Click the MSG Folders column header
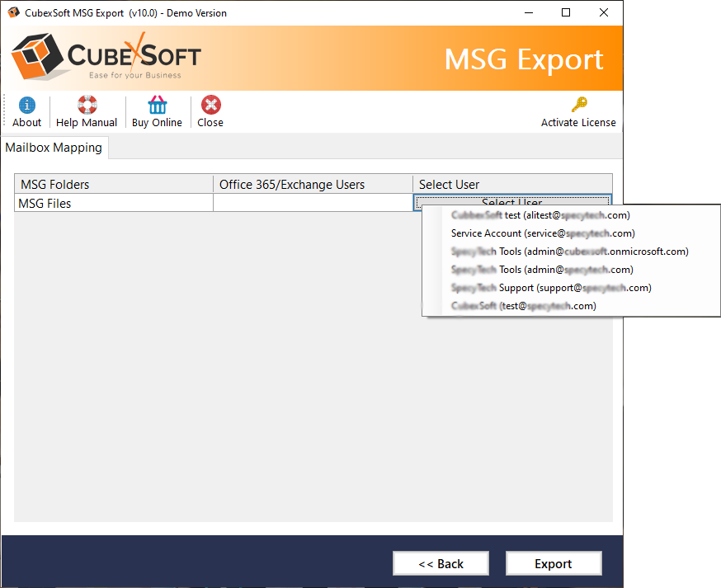 point(114,184)
